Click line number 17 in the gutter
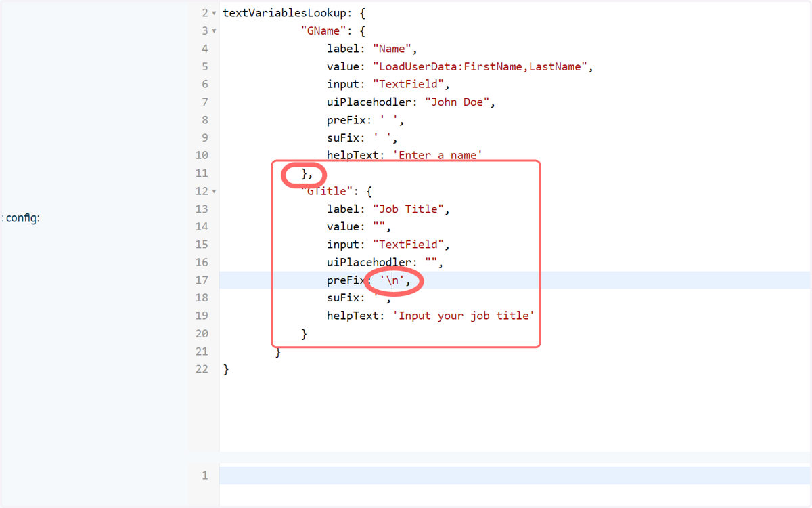The image size is (812, 508). [x=202, y=280]
